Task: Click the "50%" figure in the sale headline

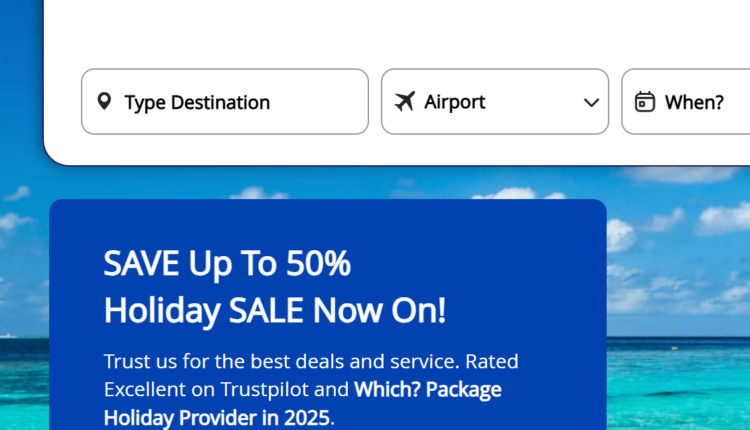Action: point(319,264)
